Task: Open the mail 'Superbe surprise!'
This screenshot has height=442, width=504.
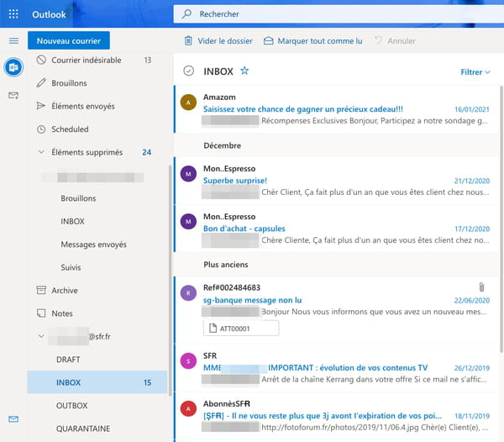Action: click(x=336, y=181)
